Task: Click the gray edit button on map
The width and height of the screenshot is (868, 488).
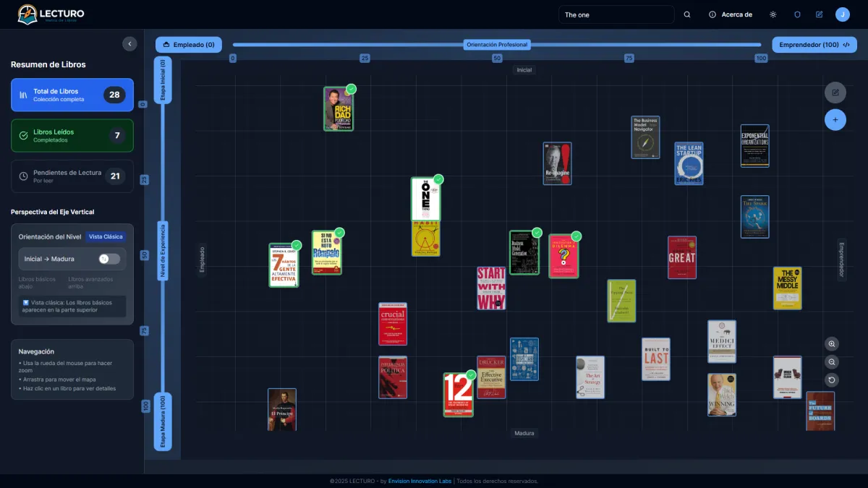Action: click(835, 92)
